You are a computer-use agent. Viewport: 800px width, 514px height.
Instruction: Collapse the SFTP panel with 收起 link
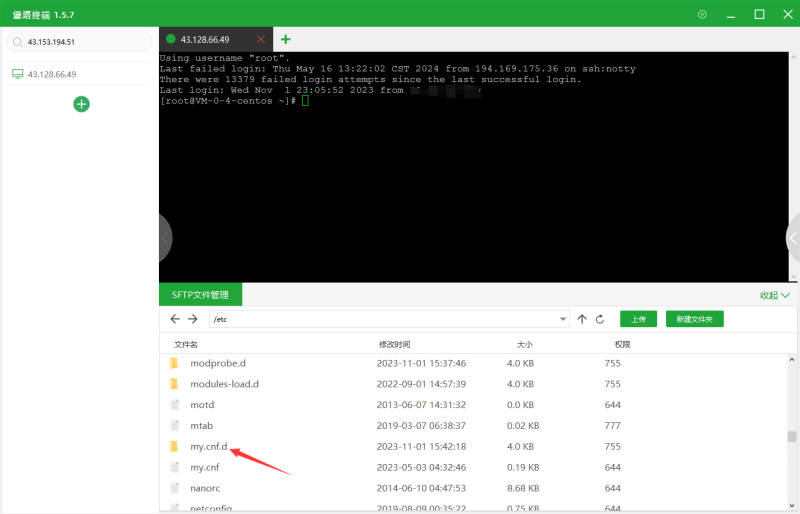coord(774,295)
